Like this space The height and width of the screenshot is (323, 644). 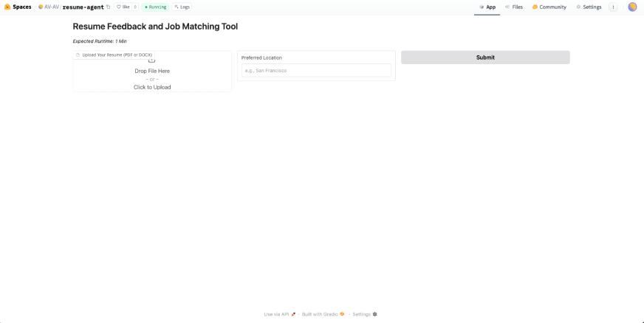coord(123,7)
